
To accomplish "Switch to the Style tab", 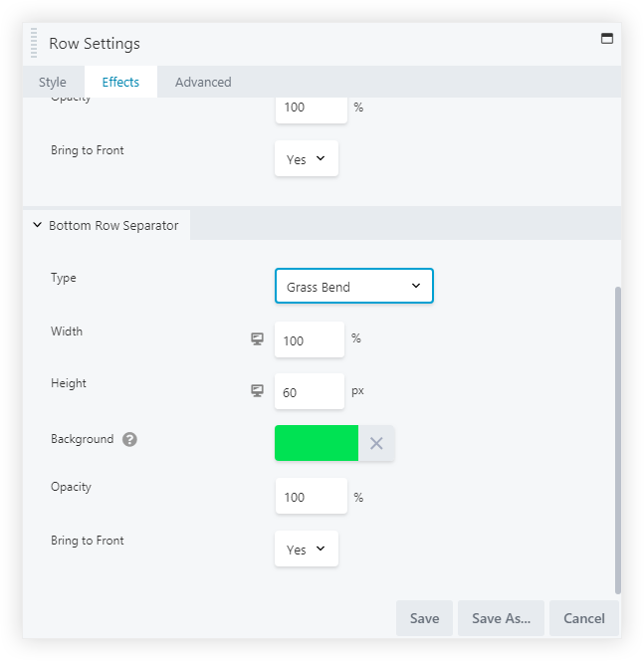I will [x=53, y=83].
